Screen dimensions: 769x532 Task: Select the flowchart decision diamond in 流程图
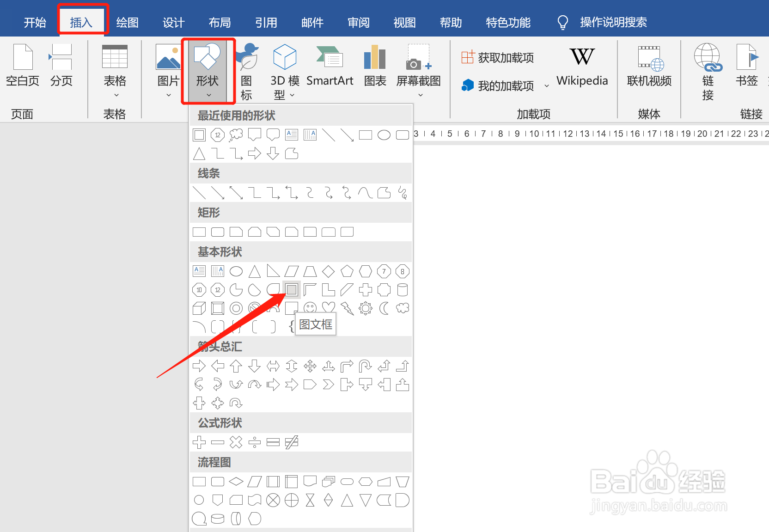click(x=236, y=482)
